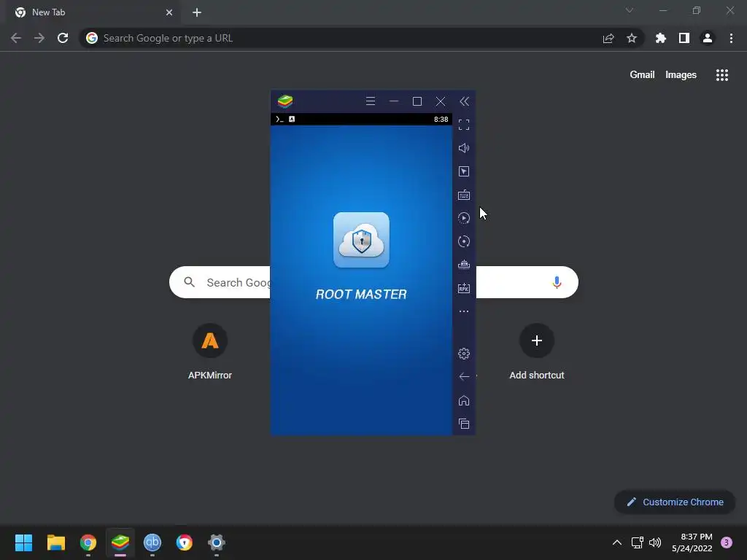Open Google apps grid

721,75
